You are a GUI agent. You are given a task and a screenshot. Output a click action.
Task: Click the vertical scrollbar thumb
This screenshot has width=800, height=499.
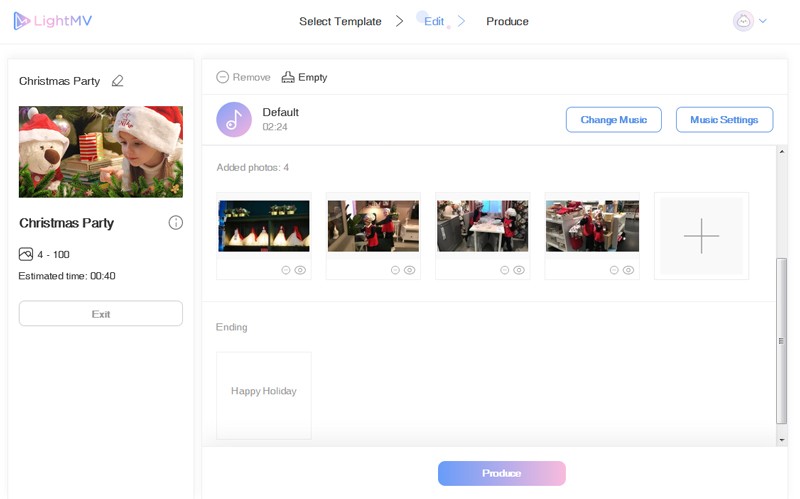pos(782,341)
